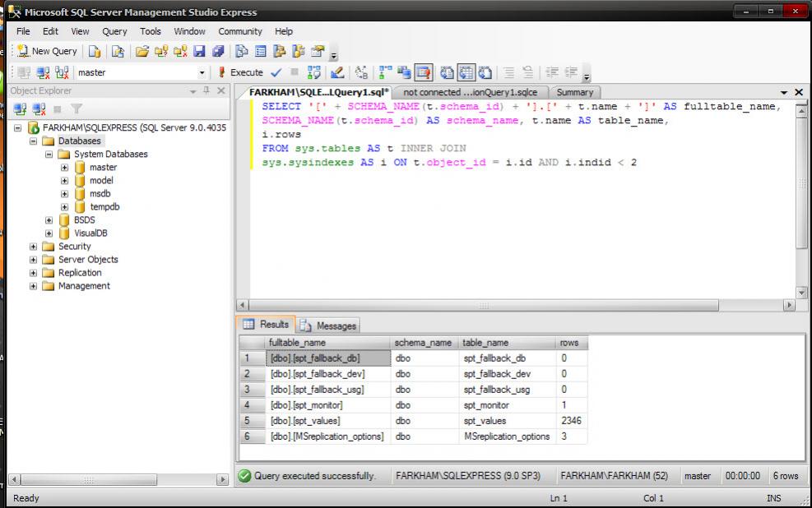Pin the Object Explorer panel with pushpin

(206, 91)
